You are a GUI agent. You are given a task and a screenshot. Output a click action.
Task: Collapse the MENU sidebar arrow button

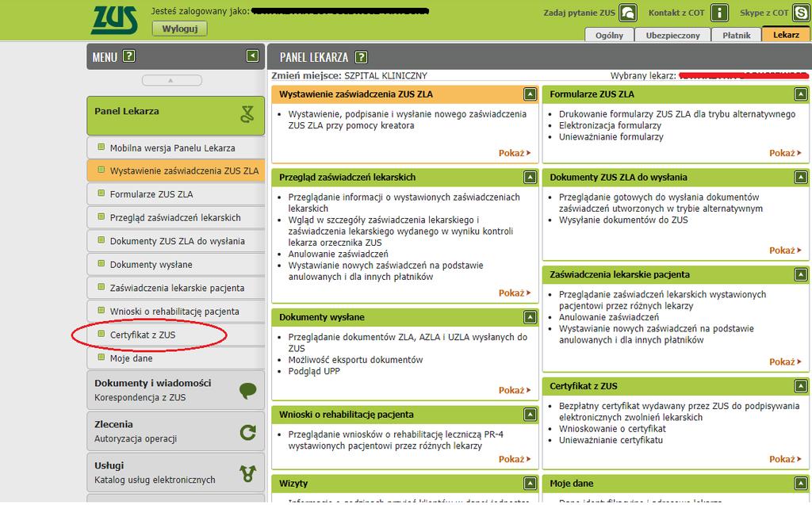(x=252, y=55)
